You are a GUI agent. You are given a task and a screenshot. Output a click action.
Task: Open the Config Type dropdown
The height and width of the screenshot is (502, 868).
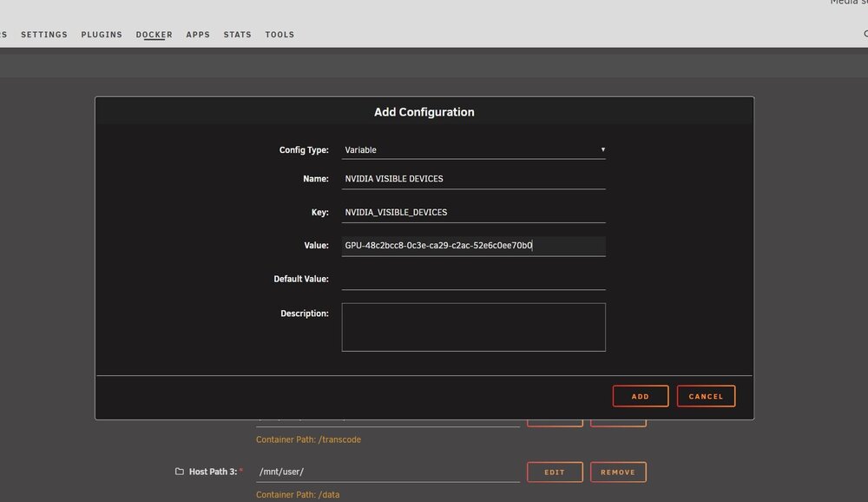[x=473, y=149]
